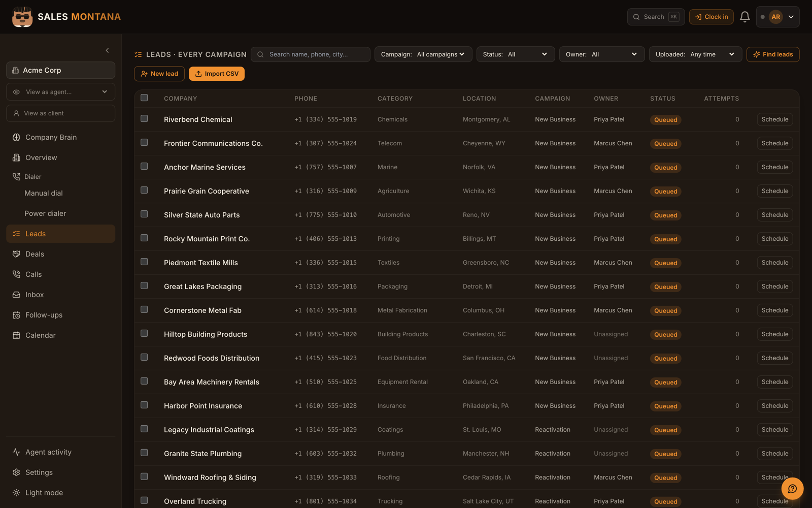Click the Settings gear icon

click(16, 472)
